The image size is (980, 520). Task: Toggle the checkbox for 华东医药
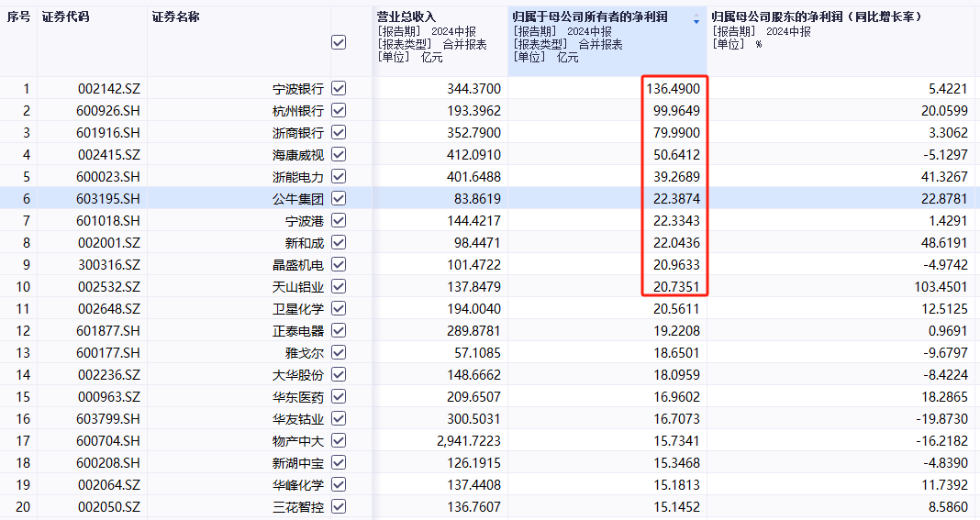338,396
